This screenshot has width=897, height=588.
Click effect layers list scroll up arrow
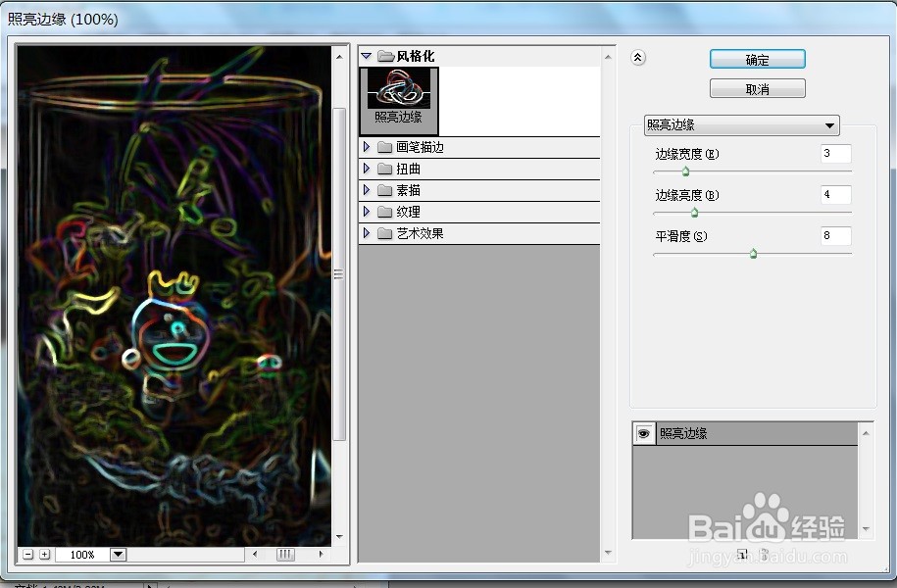point(866,433)
